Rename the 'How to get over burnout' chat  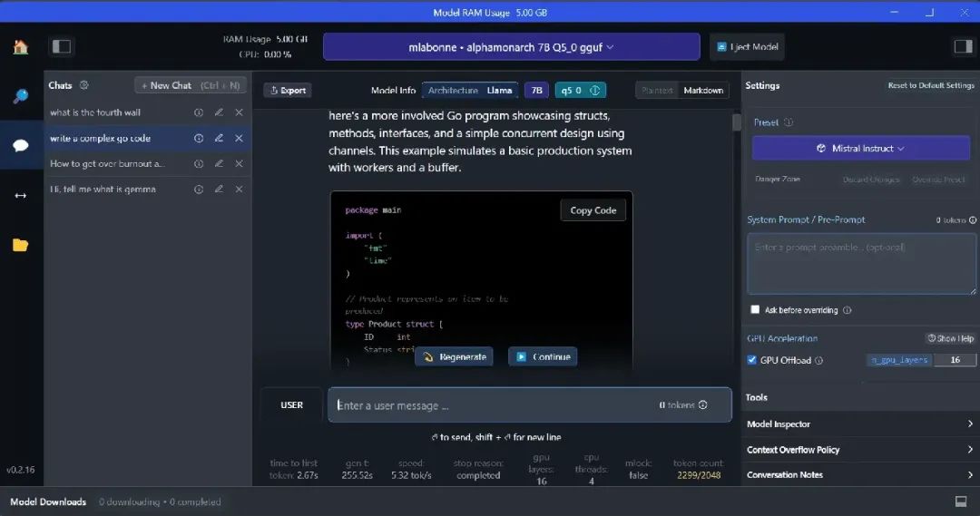(219, 163)
